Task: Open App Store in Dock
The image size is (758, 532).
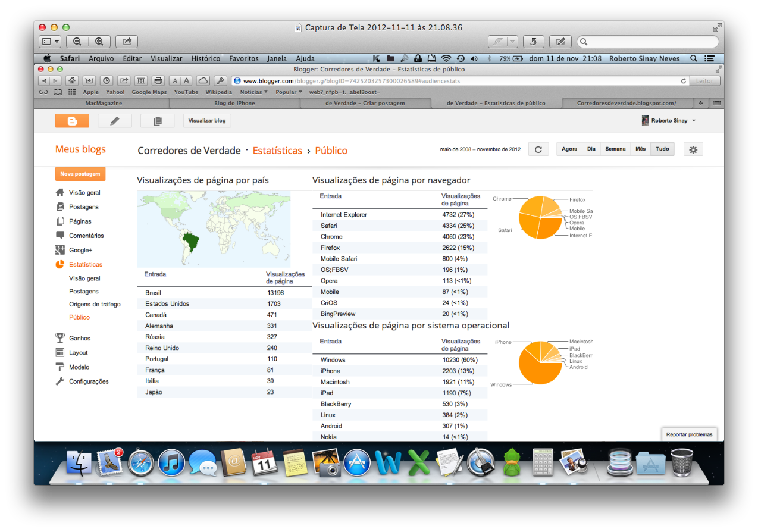Action: 357,463
